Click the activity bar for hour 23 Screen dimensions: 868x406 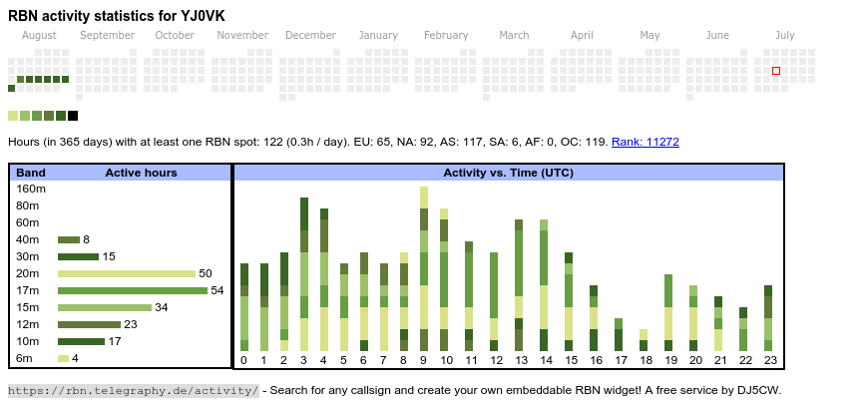pos(768,318)
